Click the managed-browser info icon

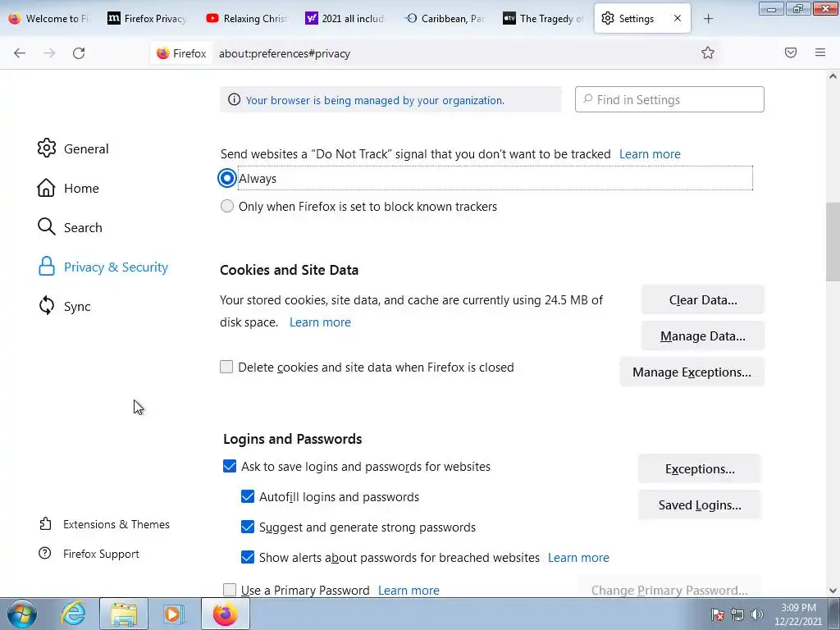click(234, 99)
